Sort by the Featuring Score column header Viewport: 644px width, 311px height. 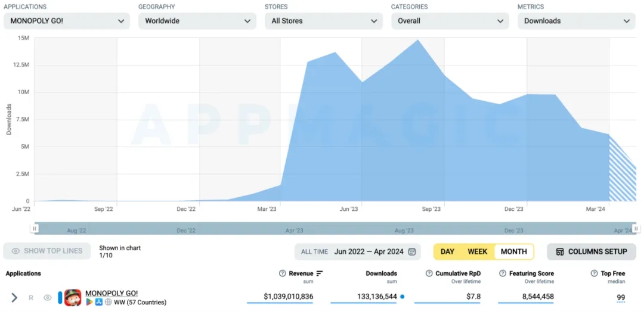pos(531,273)
